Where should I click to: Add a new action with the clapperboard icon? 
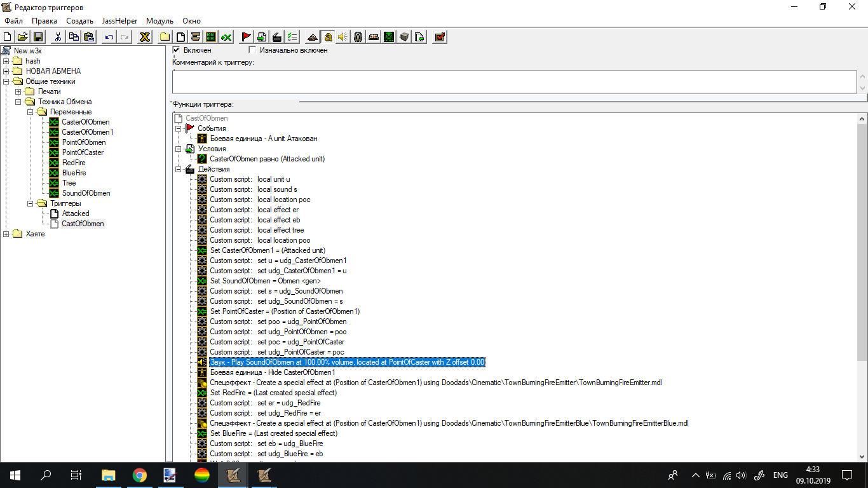[277, 37]
